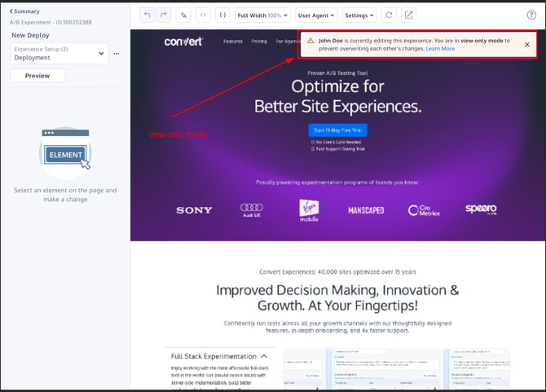Open the Full Width 100% dropdown
This screenshot has height=392, width=546.
click(x=262, y=15)
